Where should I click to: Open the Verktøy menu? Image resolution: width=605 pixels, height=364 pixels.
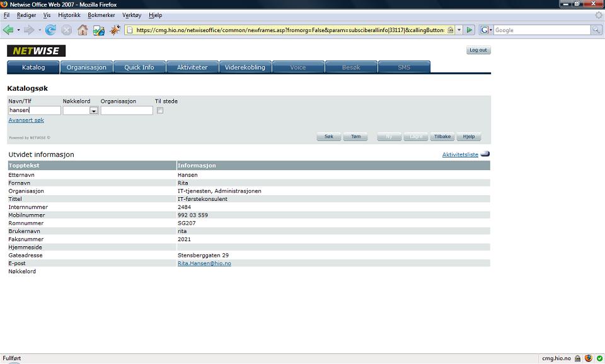pos(132,15)
